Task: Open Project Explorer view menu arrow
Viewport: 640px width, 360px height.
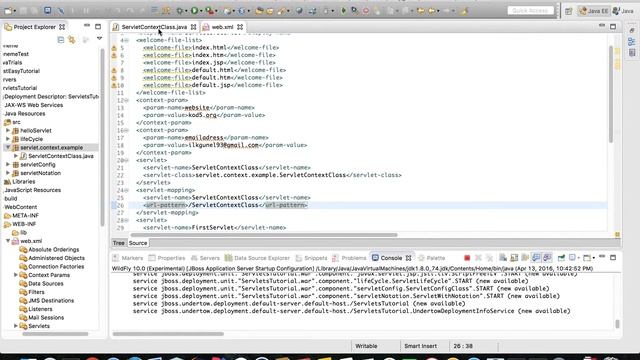Action: pos(99,38)
